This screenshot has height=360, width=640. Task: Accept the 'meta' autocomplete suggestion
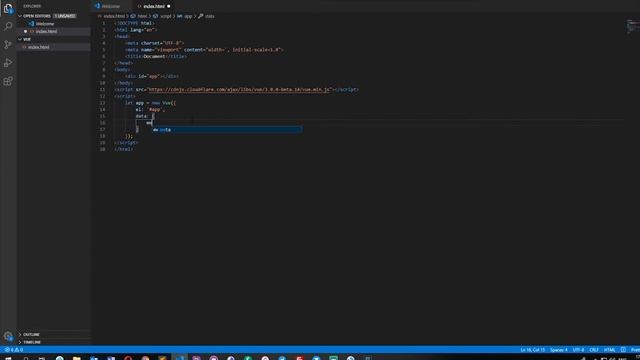coord(227,130)
